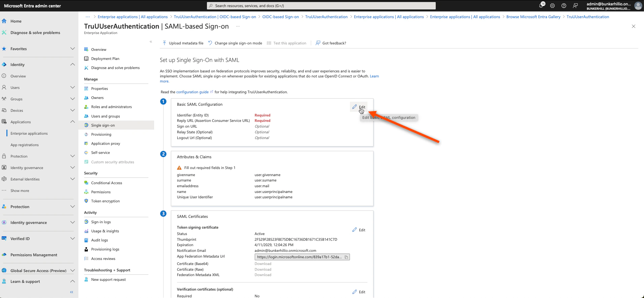Open Self-service menu item
This screenshot has width=644, height=298.
point(100,153)
